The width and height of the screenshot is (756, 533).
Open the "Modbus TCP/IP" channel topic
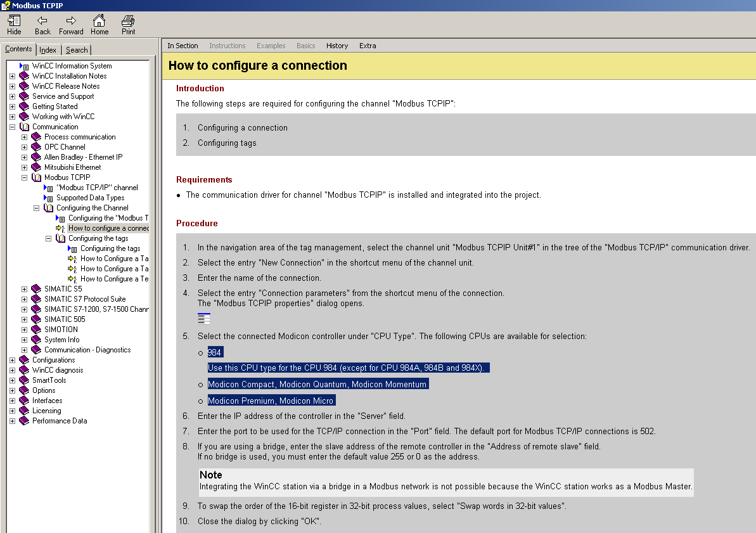pos(97,188)
